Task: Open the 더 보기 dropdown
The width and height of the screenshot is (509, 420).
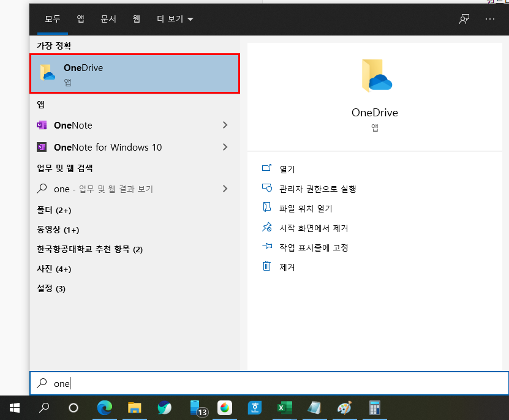Action: 175,19
